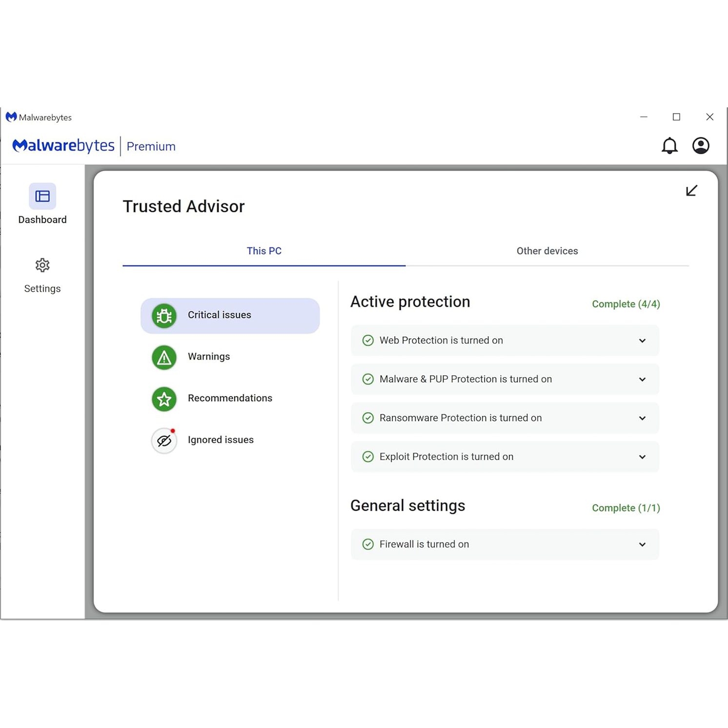728x728 pixels.
Task: Expand the Firewall is turned on entry
Action: point(642,544)
